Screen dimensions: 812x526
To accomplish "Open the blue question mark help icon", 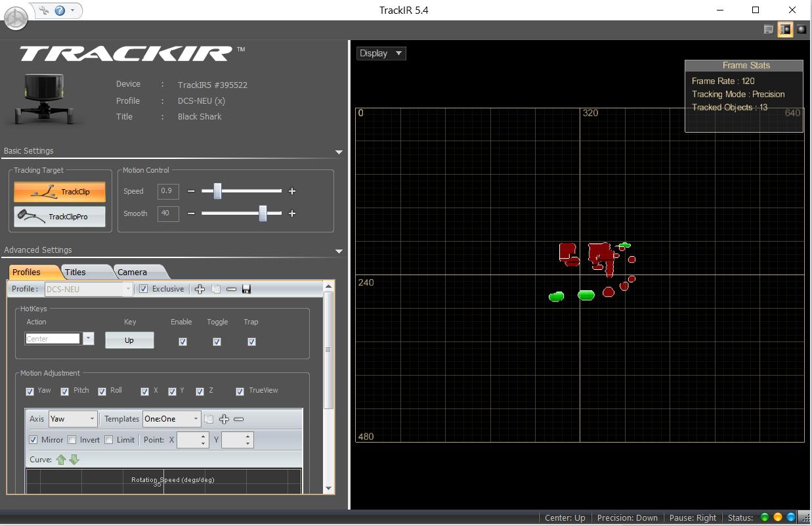I will click(x=60, y=11).
